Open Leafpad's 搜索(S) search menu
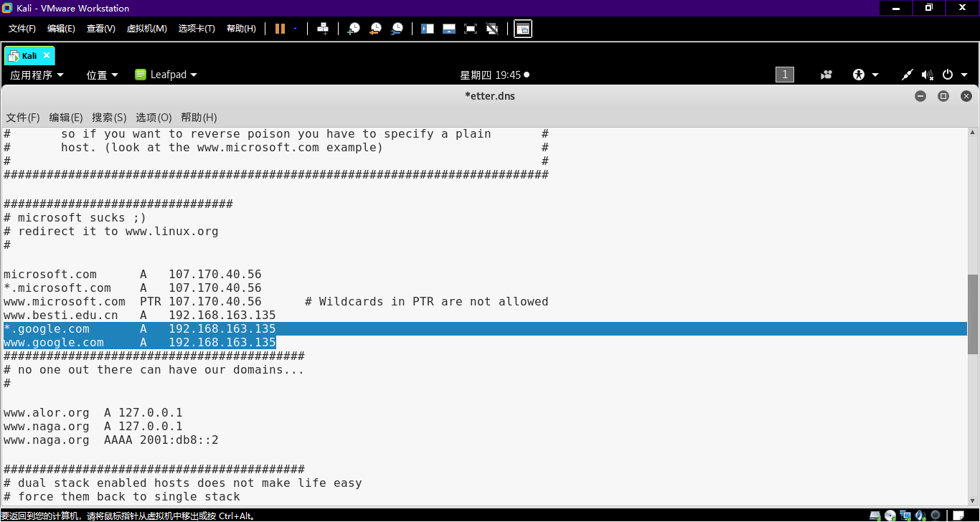 point(109,118)
